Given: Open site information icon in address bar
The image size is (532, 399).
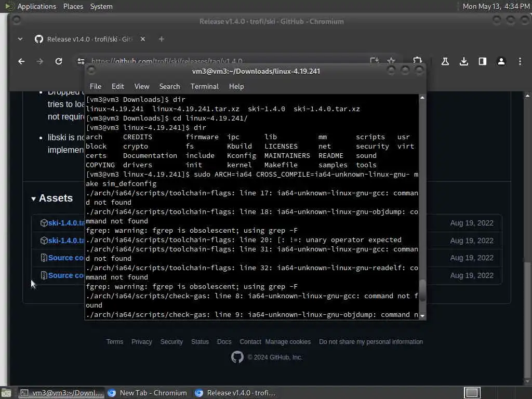Looking at the screenshot, I should point(81,61).
